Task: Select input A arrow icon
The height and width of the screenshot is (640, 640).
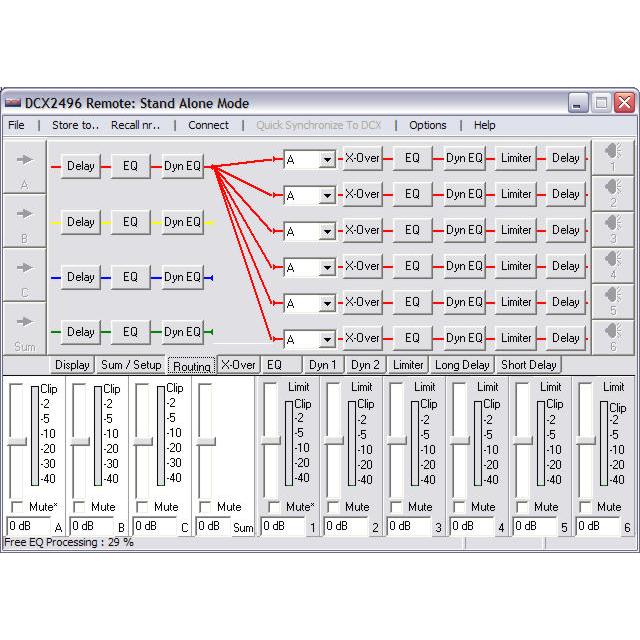Action: pyautogui.click(x=24, y=160)
